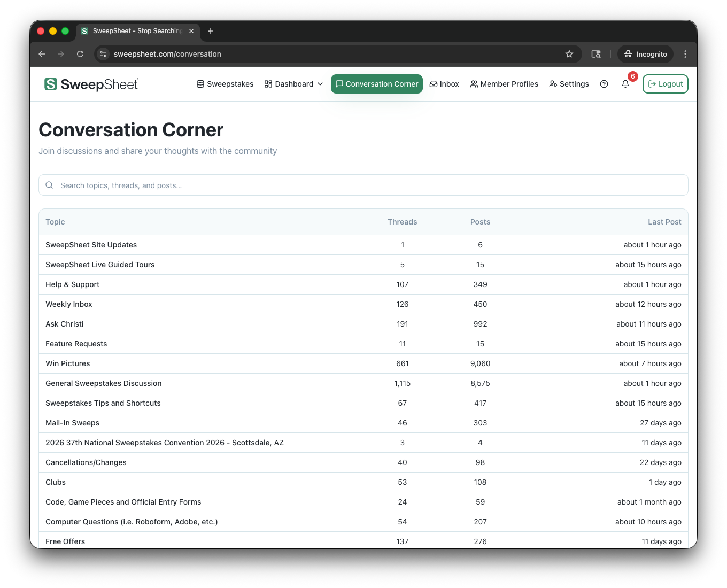Click the search magnifier icon

(x=49, y=185)
